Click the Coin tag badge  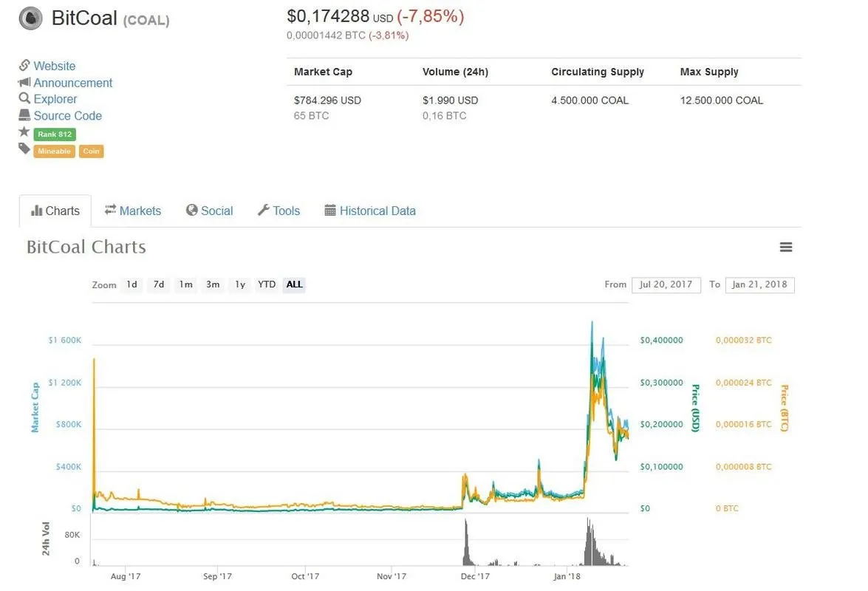pyautogui.click(x=92, y=151)
